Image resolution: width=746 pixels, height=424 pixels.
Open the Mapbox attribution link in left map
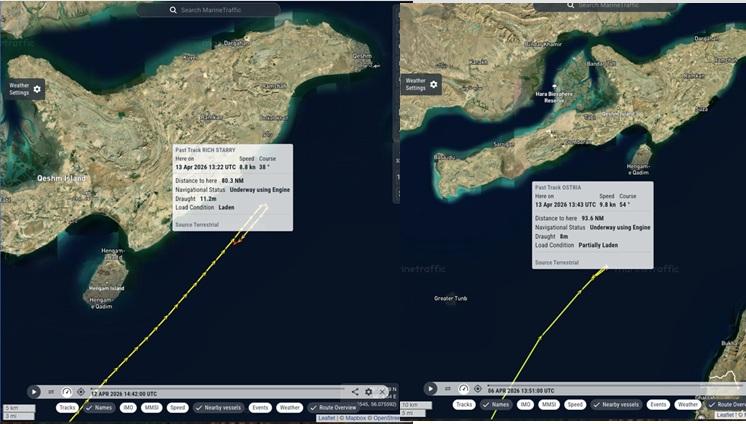pos(357,418)
